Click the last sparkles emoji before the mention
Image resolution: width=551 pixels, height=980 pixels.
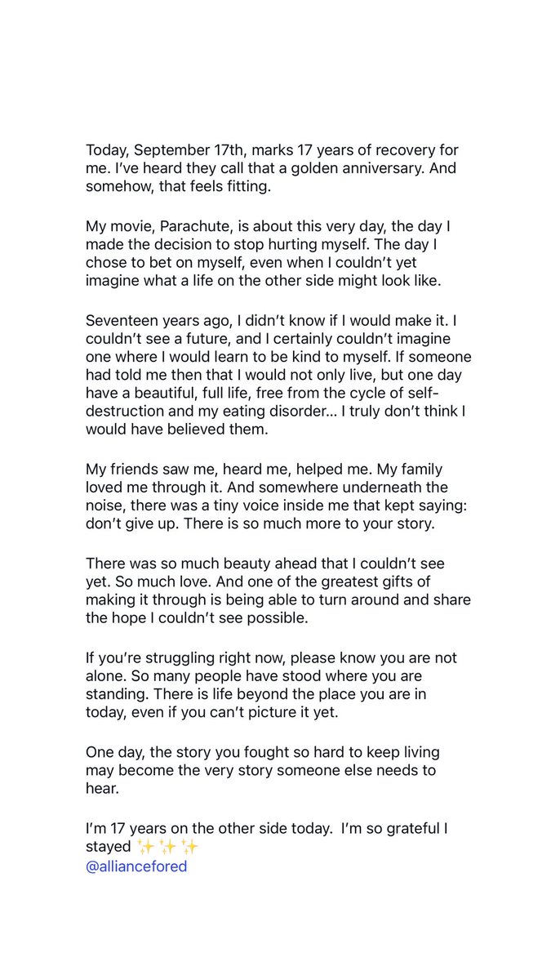coord(189,847)
